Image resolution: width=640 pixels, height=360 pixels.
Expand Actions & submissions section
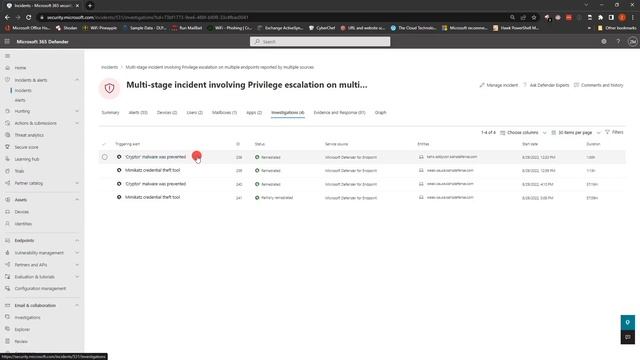(x=77, y=123)
